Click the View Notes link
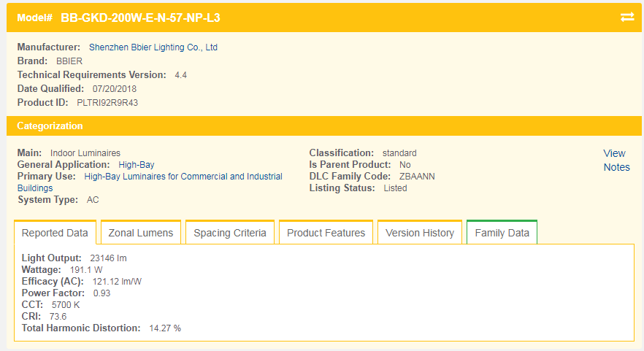Image resolution: width=644 pixels, height=351 pixels. [616, 160]
